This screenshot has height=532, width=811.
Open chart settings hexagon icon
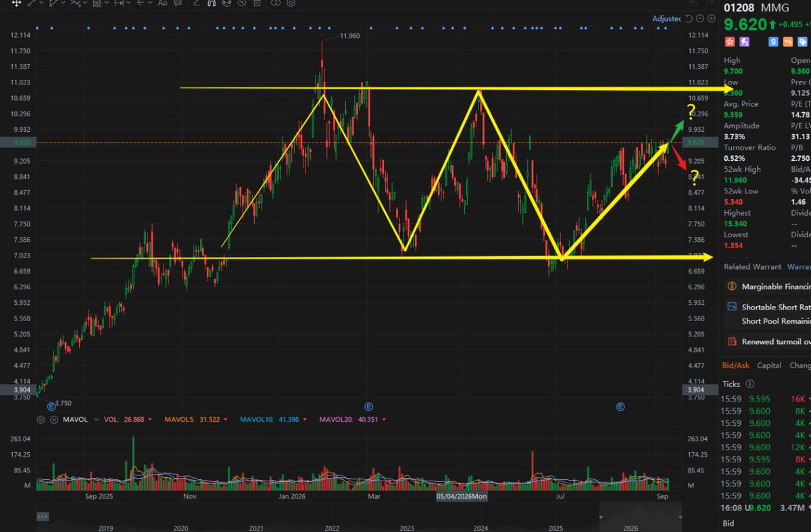(x=291, y=3)
